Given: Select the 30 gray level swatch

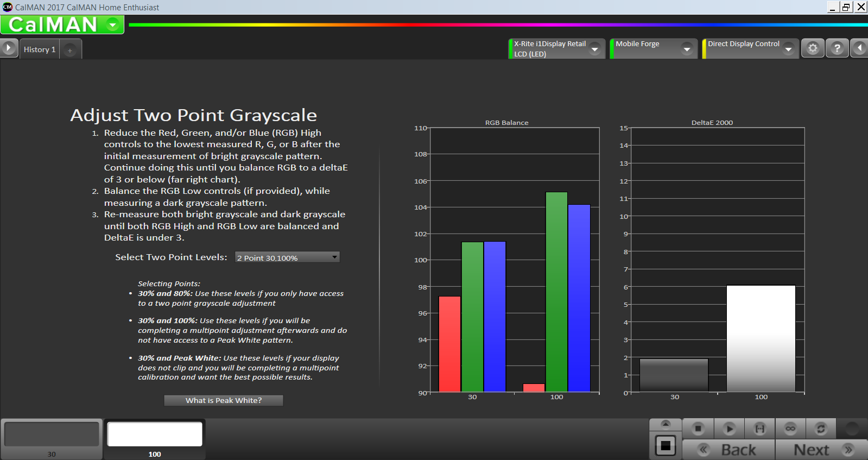Looking at the screenshot, I should [52, 439].
